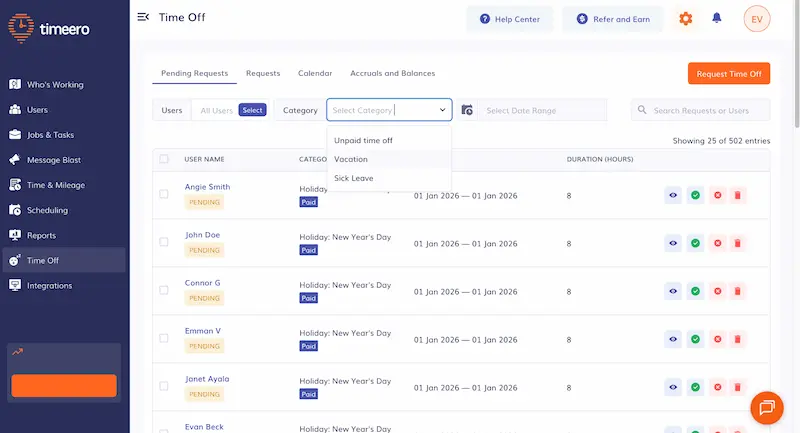Image resolution: width=800 pixels, height=433 pixels.
Task: Check Angie Smith's row checkbox
Action: pyautogui.click(x=164, y=194)
